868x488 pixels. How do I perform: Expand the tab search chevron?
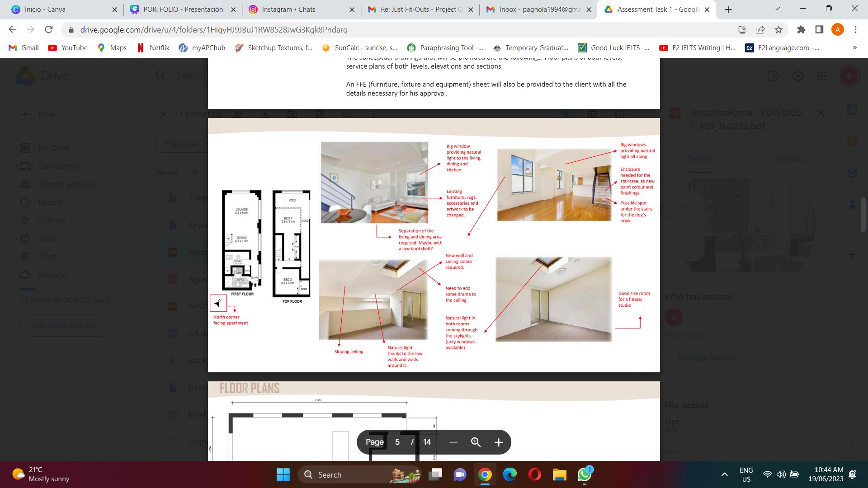point(777,9)
